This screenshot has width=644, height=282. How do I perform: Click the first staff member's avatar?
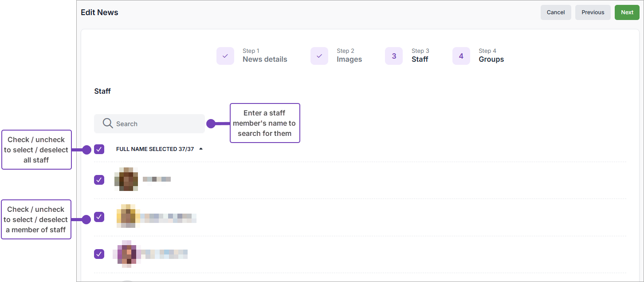tap(126, 179)
